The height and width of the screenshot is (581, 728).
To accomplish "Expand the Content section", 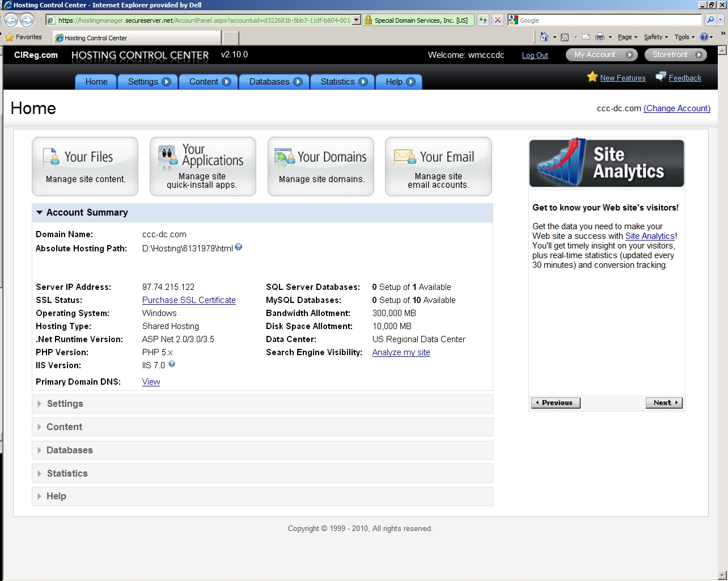I will [263, 427].
